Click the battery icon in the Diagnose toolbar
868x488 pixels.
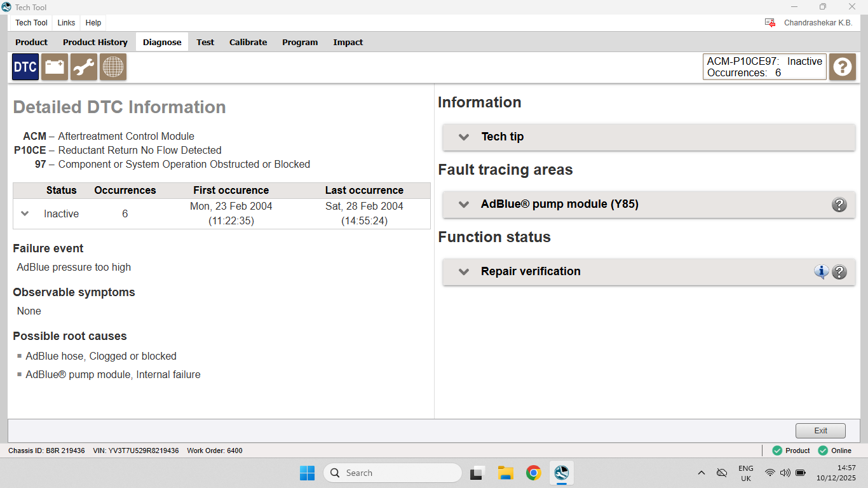tap(55, 67)
